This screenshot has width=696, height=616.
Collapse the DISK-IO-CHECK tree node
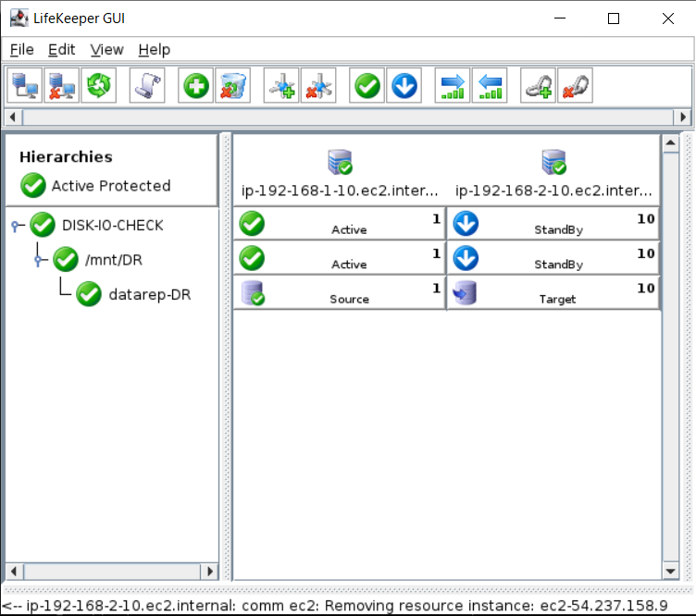(17, 227)
